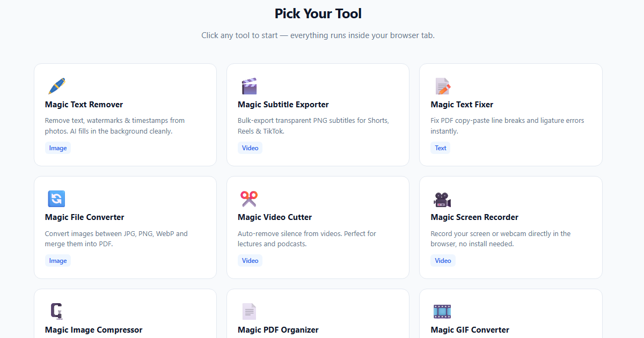
Task: Click description 'Convert images between JPG, PNG, WebP'
Action: click(x=116, y=239)
